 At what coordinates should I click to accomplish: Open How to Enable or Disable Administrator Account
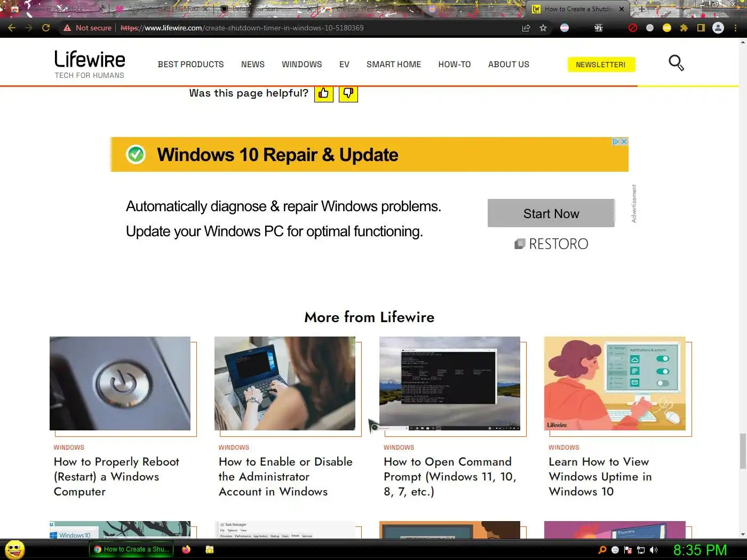coord(285,477)
